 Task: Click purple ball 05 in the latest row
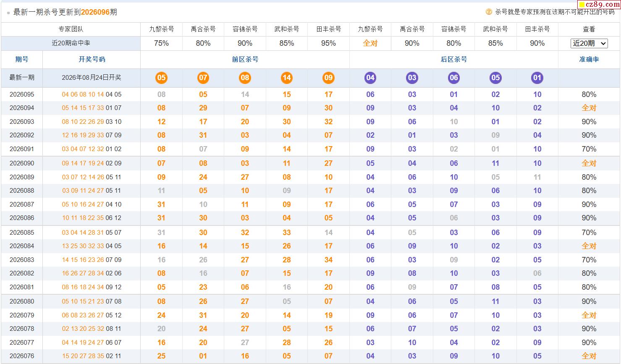click(x=495, y=78)
